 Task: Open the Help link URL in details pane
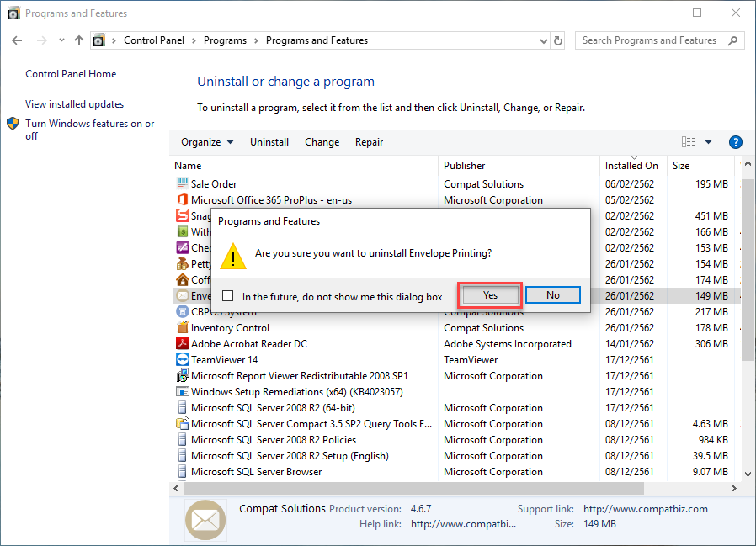coord(463,524)
